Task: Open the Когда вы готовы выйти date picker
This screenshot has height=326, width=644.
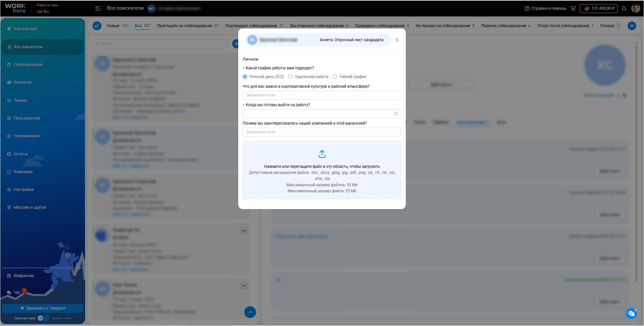Action: (322, 114)
